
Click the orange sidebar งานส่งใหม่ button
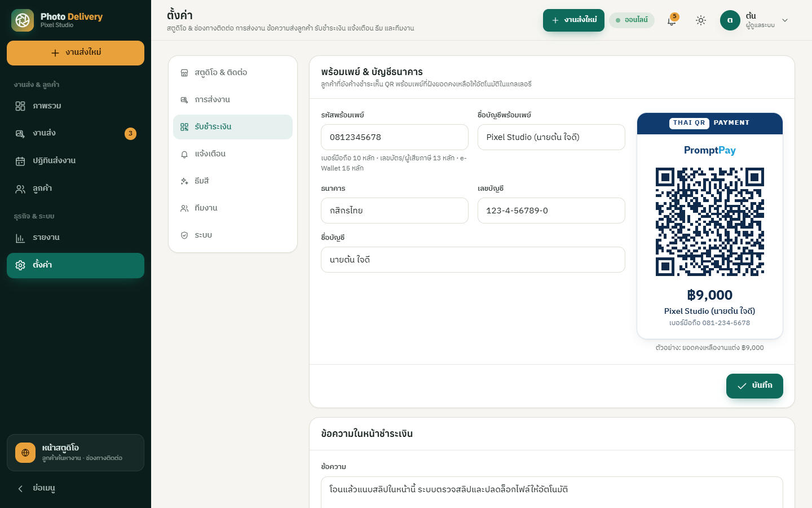(76, 53)
